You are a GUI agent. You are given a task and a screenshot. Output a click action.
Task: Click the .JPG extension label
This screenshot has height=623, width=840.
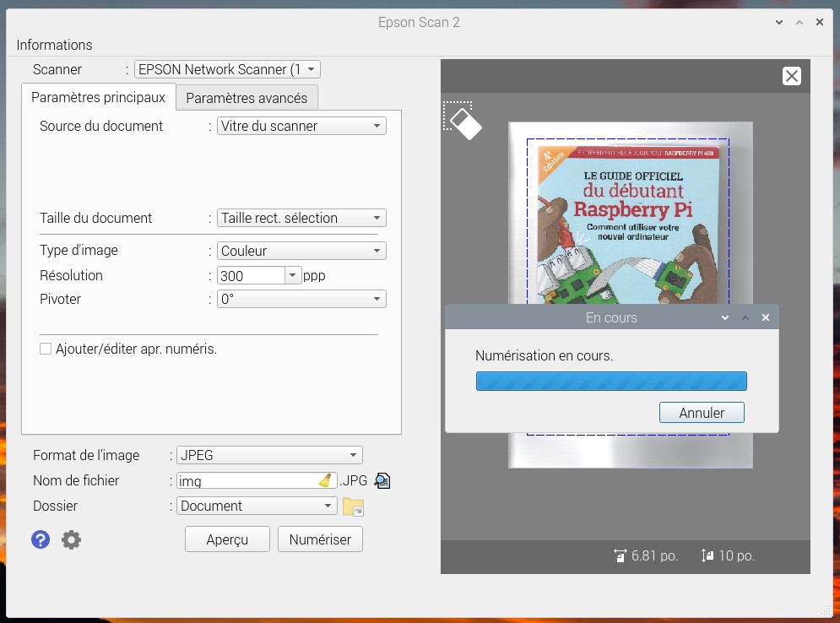coord(354,480)
